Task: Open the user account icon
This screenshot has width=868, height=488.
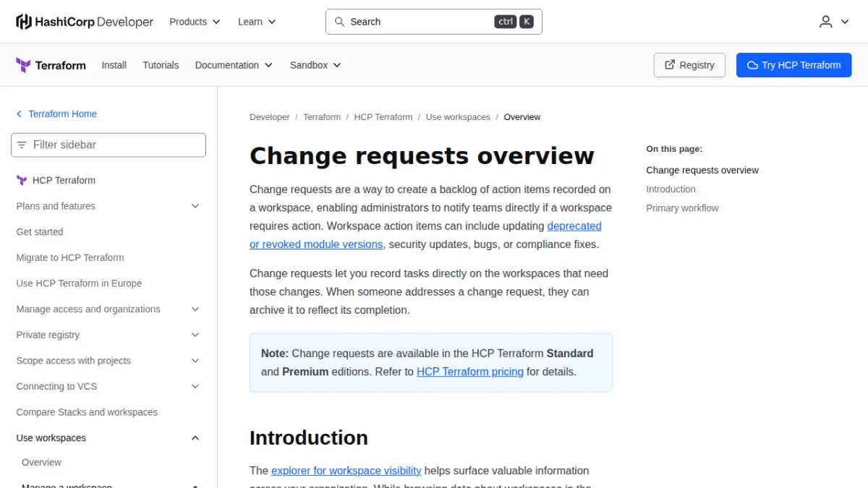Action: pyautogui.click(x=826, y=22)
